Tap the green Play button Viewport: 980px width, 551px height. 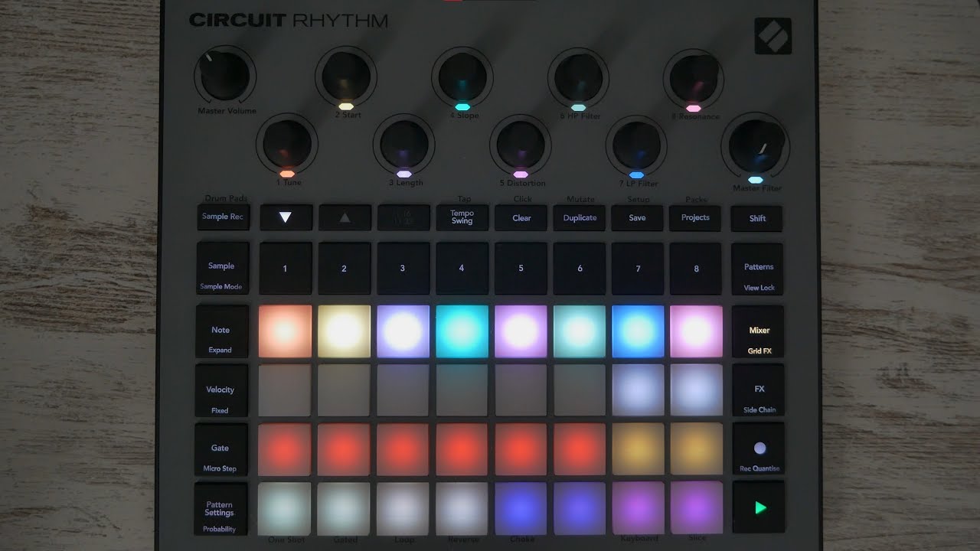pos(759,507)
